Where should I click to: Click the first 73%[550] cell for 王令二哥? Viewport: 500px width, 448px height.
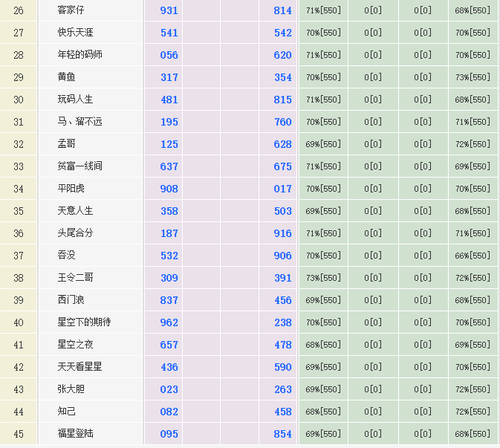323,278
